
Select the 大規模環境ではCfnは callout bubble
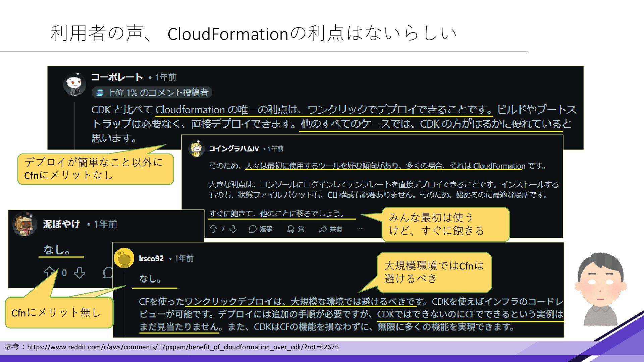pyautogui.click(x=434, y=272)
